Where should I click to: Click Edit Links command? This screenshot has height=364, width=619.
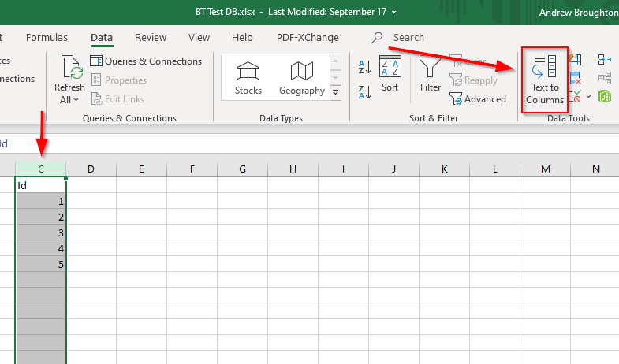coord(117,99)
